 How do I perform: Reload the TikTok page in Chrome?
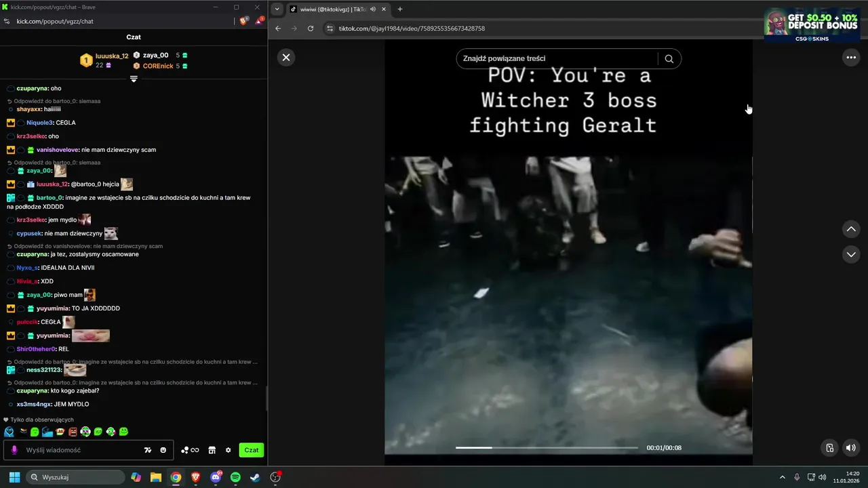311,28
